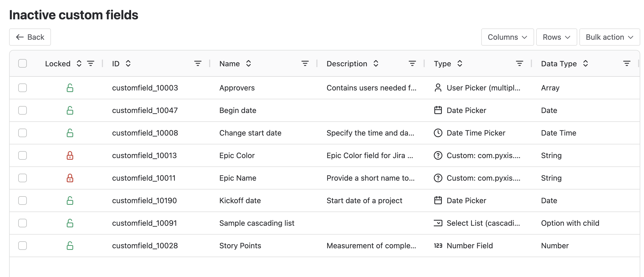The height and width of the screenshot is (277, 644).
Task: Go back using the Back button
Action: coord(30,37)
